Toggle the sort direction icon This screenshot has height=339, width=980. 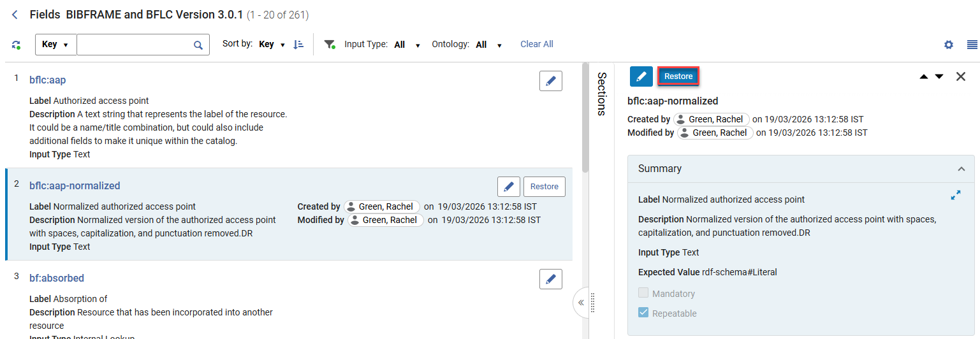click(298, 45)
